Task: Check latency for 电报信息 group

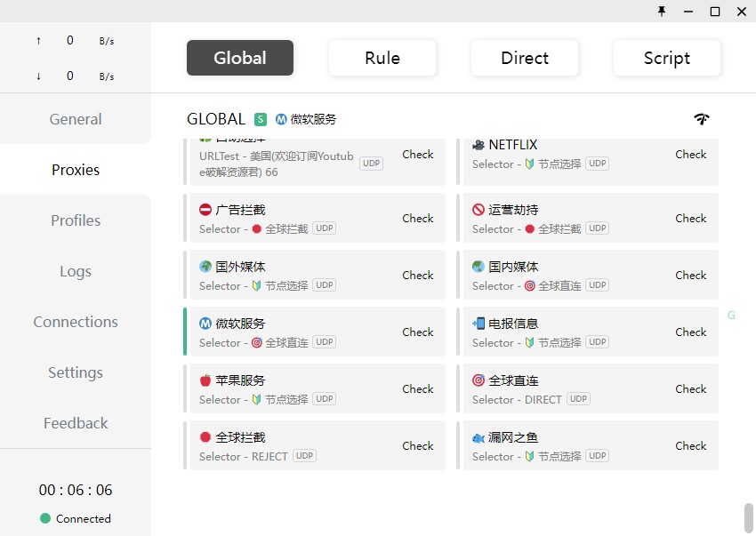Action: (x=690, y=332)
